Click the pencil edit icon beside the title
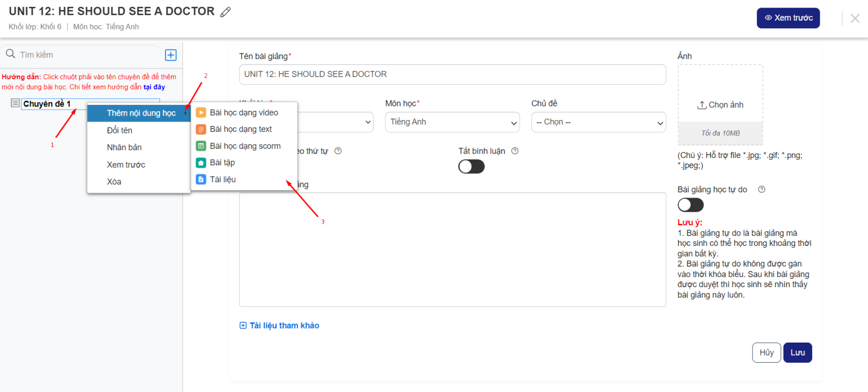 [226, 12]
